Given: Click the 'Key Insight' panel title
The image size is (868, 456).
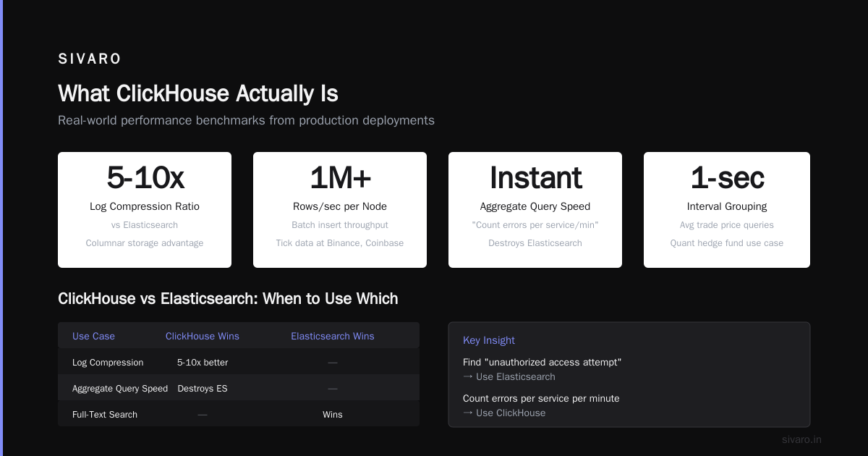Looking at the screenshot, I should (x=489, y=340).
